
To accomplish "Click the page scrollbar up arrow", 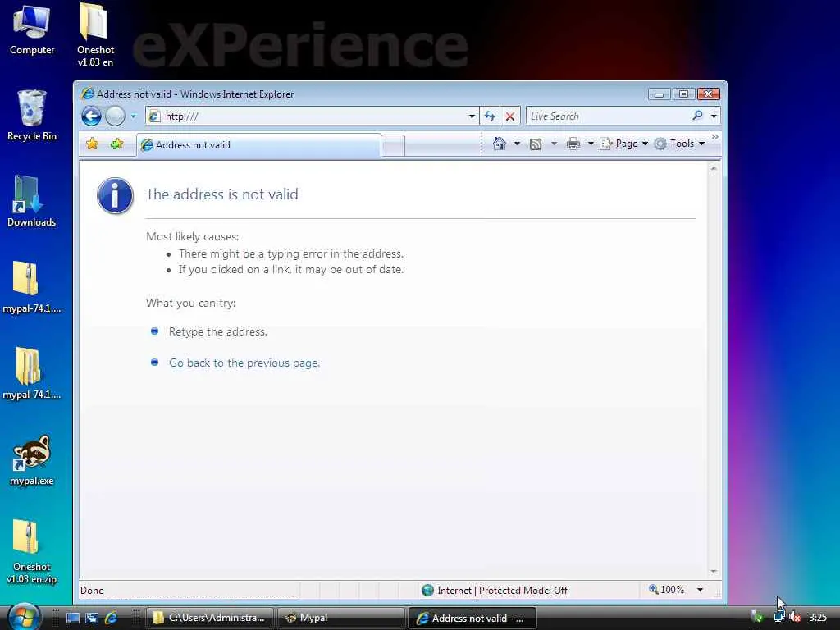I will tap(714, 168).
